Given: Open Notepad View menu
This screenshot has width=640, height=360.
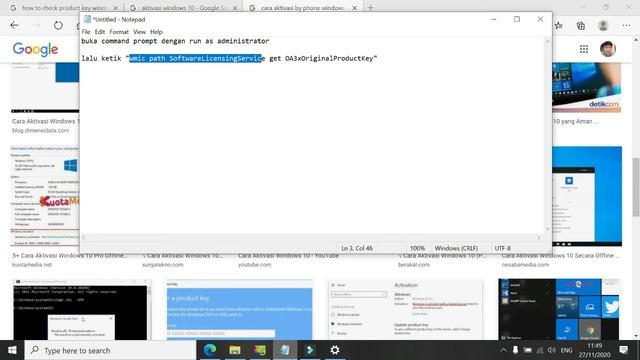Looking at the screenshot, I should coord(139,31).
